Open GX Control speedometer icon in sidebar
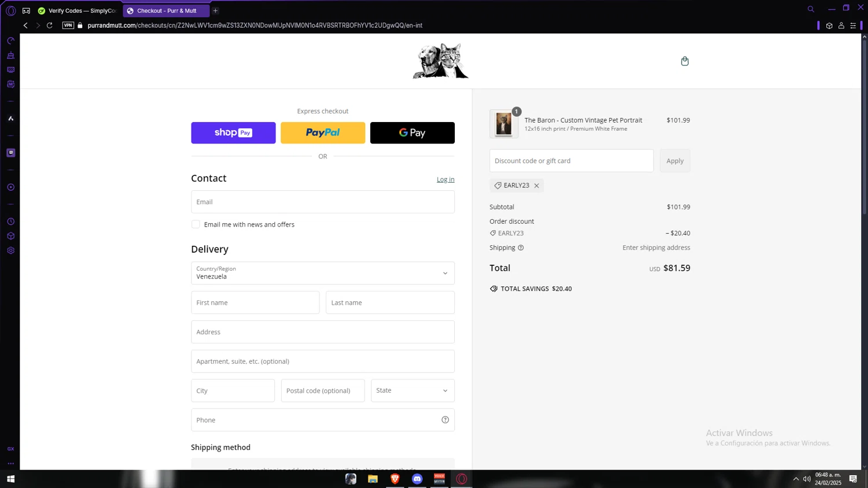 point(10,41)
